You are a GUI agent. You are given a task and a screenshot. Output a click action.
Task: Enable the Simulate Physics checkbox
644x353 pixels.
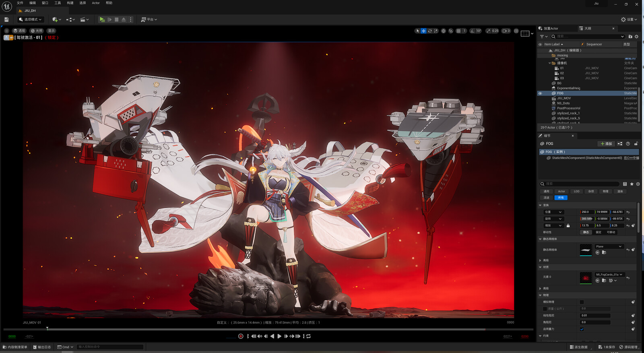582,302
